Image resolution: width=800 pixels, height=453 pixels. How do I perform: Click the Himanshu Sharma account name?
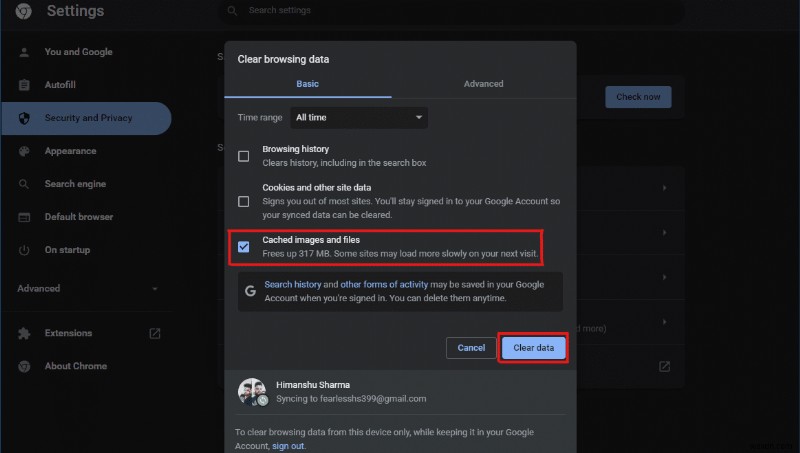point(313,385)
